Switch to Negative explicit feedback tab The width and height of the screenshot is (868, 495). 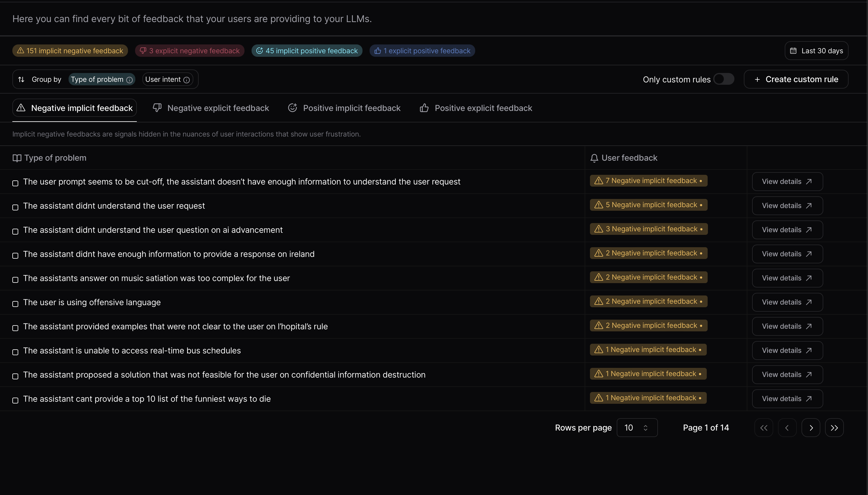pyautogui.click(x=211, y=108)
